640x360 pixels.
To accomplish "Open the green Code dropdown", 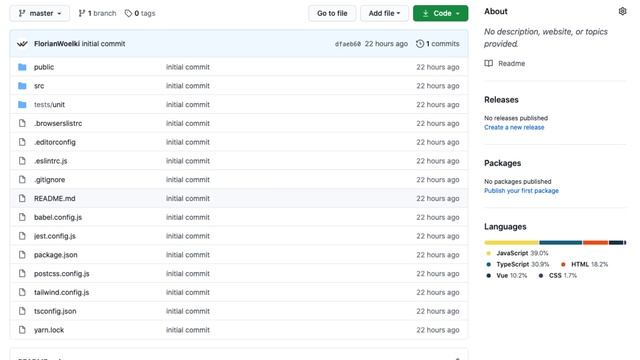I will click(440, 13).
